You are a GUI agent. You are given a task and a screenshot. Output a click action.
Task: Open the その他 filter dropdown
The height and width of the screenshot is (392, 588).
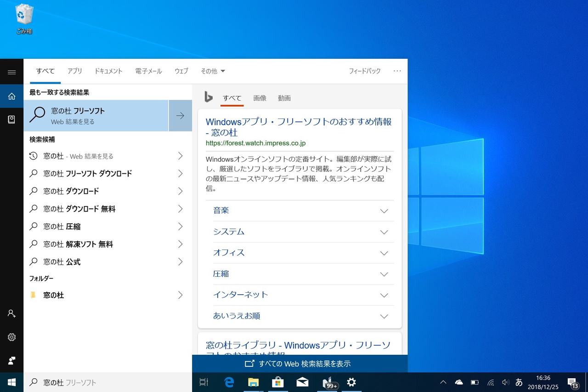pyautogui.click(x=212, y=71)
